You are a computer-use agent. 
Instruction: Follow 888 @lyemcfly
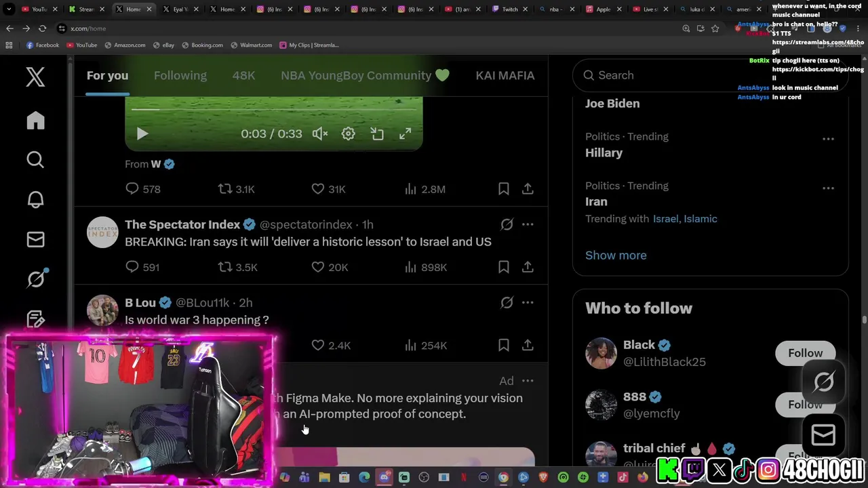(x=805, y=405)
